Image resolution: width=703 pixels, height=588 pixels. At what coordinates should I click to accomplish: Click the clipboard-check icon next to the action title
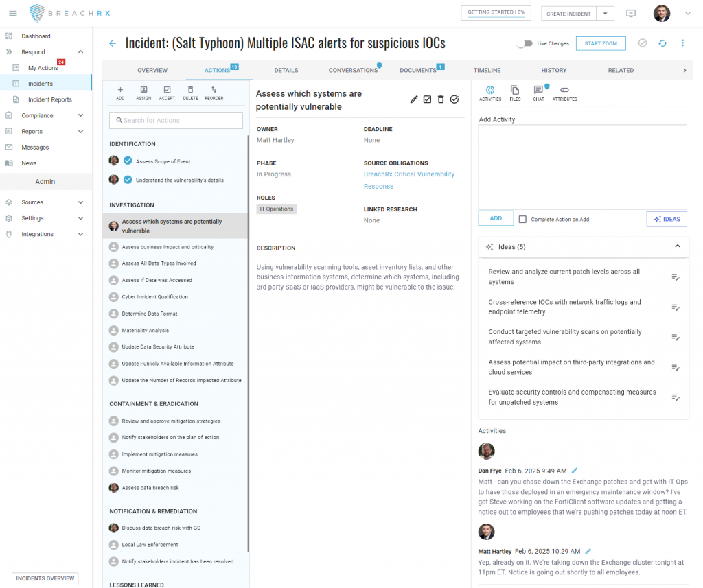point(427,99)
